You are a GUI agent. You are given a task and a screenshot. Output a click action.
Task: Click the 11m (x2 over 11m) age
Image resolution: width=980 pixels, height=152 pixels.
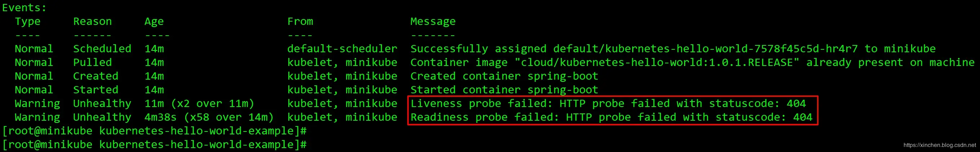199,103
